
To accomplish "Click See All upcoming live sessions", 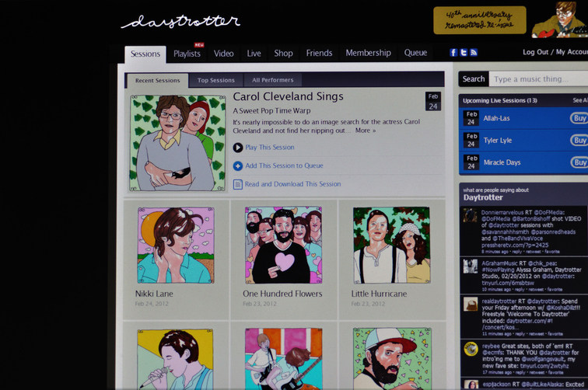I will (x=580, y=100).
